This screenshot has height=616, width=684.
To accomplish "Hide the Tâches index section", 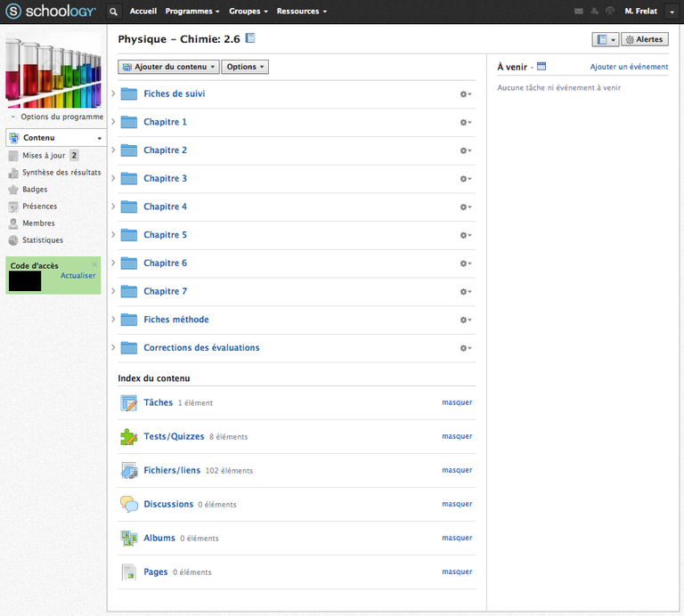I will click(457, 402).
